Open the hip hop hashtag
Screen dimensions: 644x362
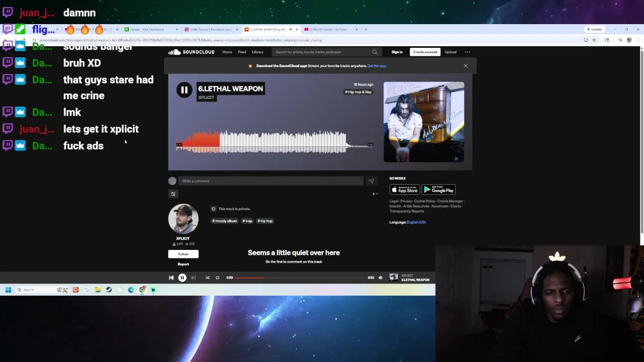(x=265, y=221)
